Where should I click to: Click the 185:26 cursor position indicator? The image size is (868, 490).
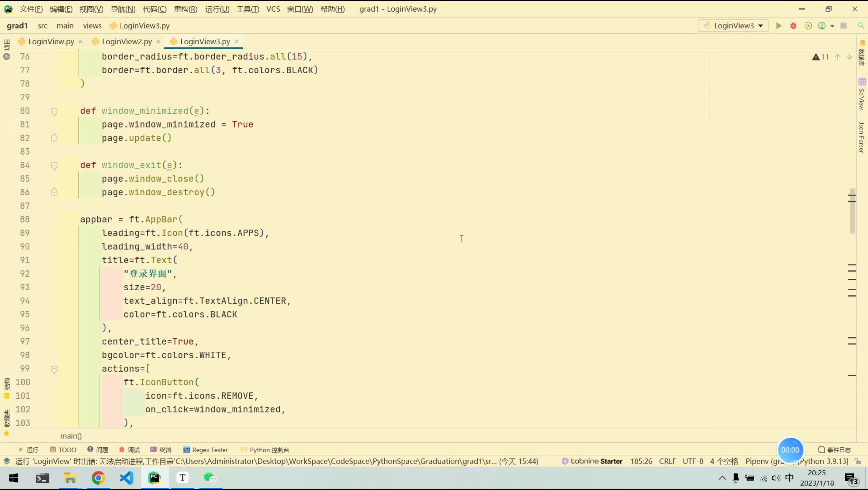pyautogui.click(x=641, y=461)
